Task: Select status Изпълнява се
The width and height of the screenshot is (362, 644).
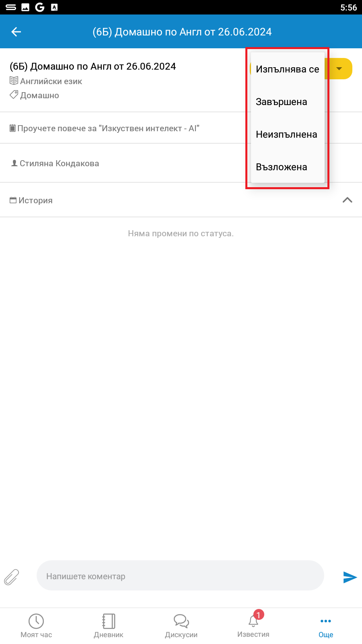Action: click(288, 69)
